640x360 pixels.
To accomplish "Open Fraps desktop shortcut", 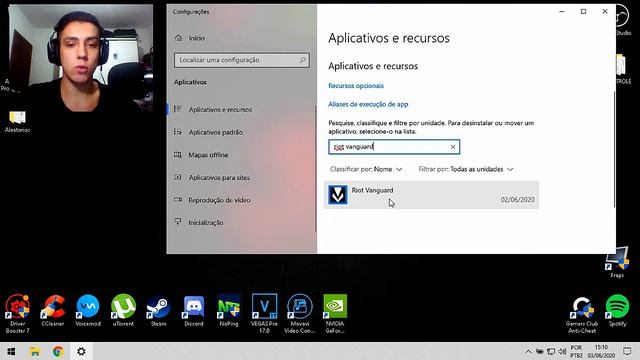I will tap(617, 262).
